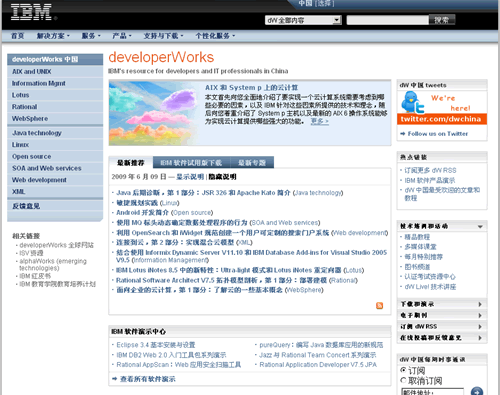Open AIX and UNIX in sidebar
Image resolution: width=500 pixels, height=395 pixels.
pos(55,72)
